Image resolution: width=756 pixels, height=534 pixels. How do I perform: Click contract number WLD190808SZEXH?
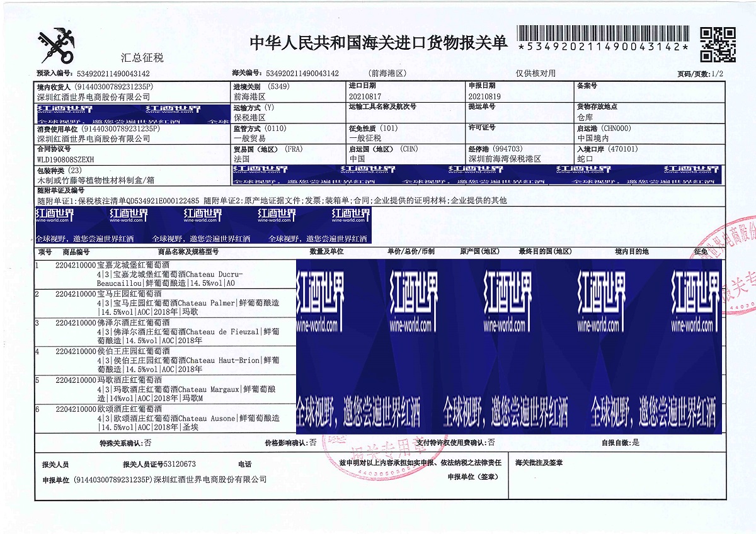click(66, 159)
